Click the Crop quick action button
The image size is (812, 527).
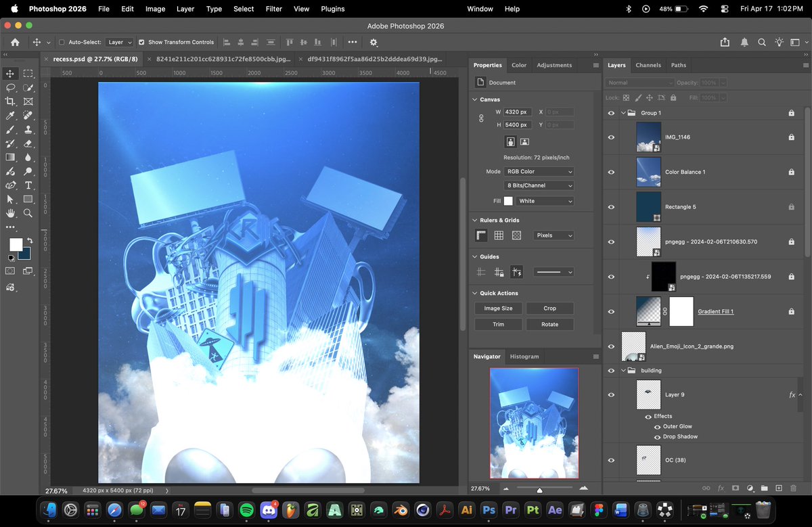tap(550, 308)
